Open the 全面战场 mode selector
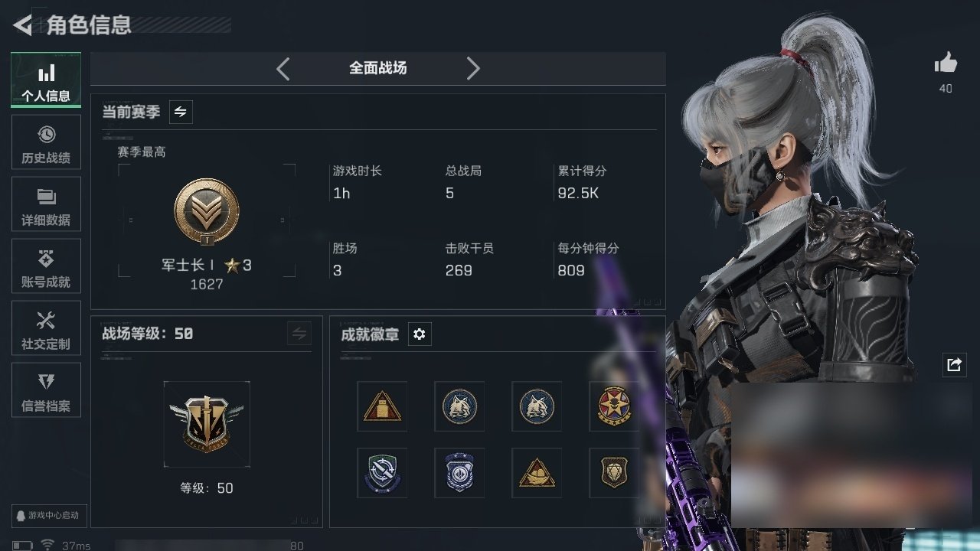The height and width of the screenshot is (551, 980). (x=378, y=68)
